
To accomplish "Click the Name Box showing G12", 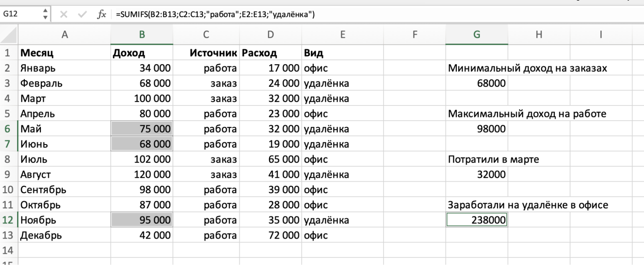I will tap(20, 14).
